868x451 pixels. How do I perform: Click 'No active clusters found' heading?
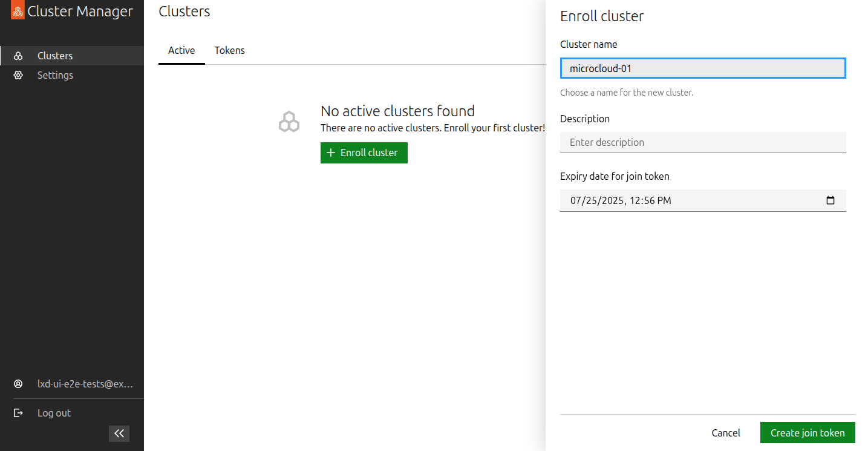397,111
